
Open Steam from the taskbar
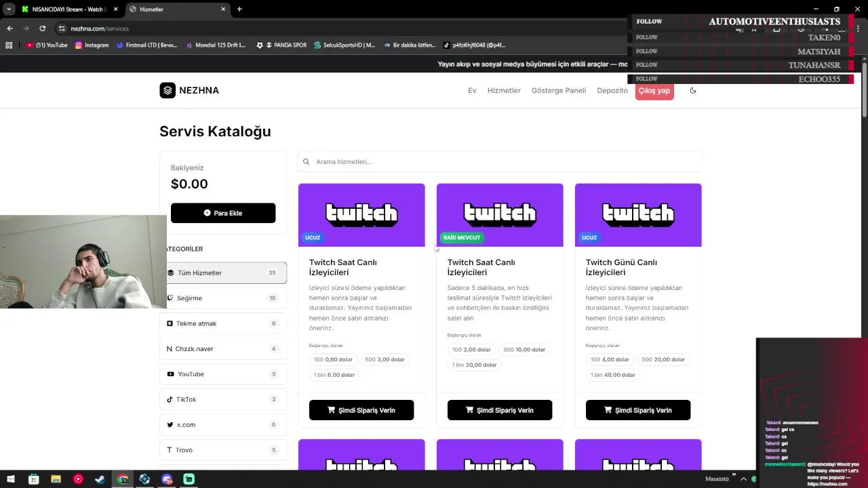100,479
